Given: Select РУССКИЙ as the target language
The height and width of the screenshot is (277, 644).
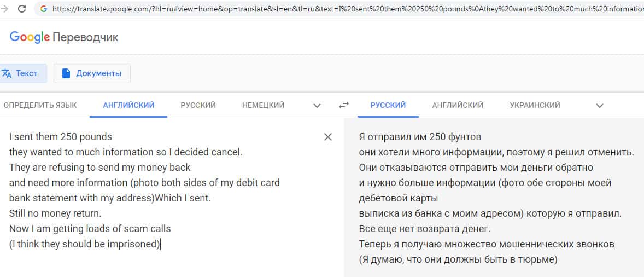Looking at the screenshot, I should [388, 105].
